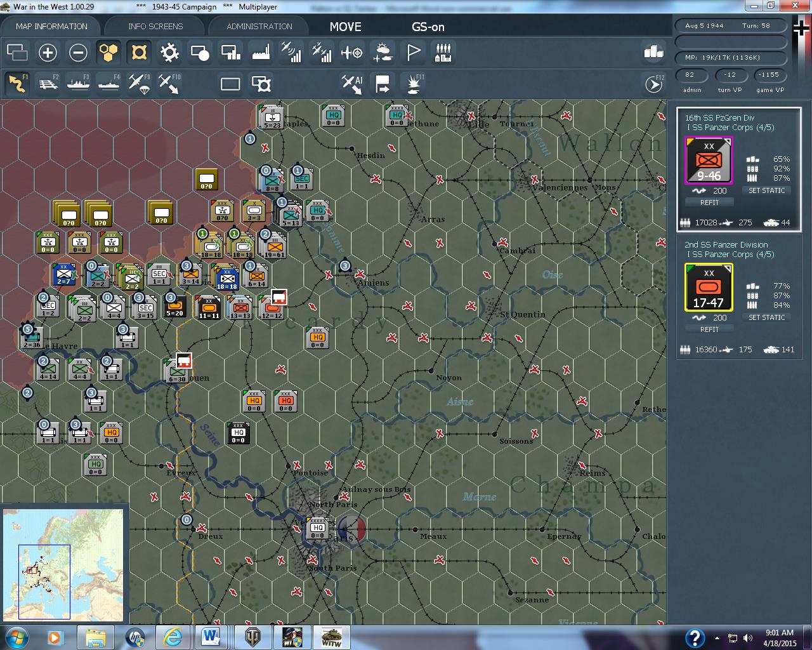Click the empty rectangle toolbar icon
The width and height of the screenshot is (812, 650).
230,84
